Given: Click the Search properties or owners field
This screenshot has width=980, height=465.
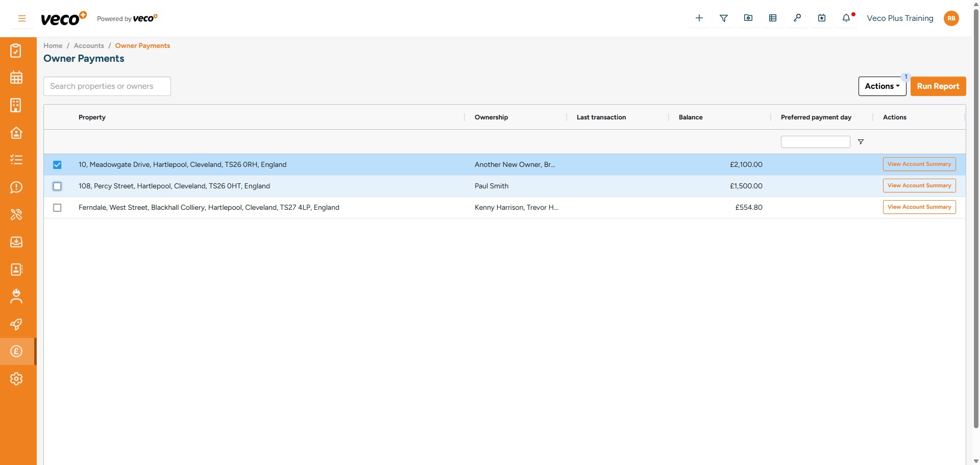Looking at the screenshot, I should (x=107, y=86).
